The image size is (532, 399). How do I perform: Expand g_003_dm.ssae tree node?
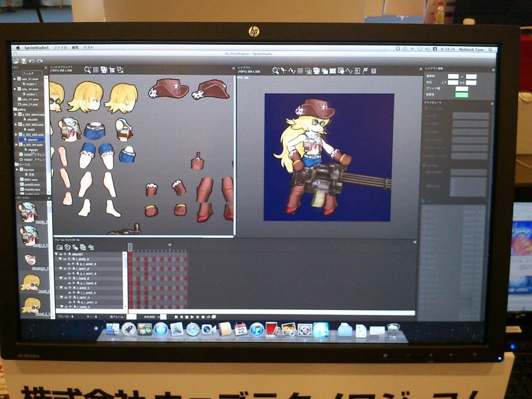pos(16,145)
